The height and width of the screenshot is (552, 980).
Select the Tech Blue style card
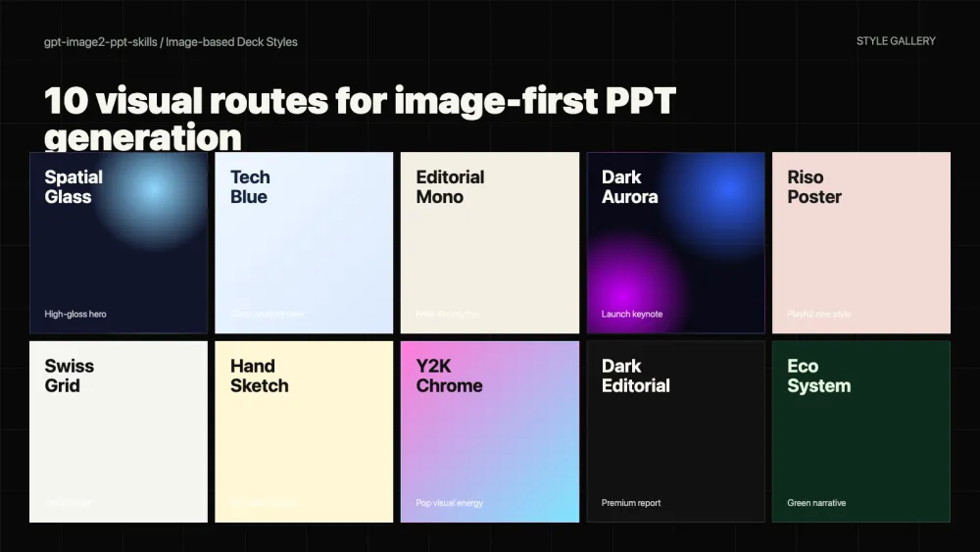click(x=304, y=242)
